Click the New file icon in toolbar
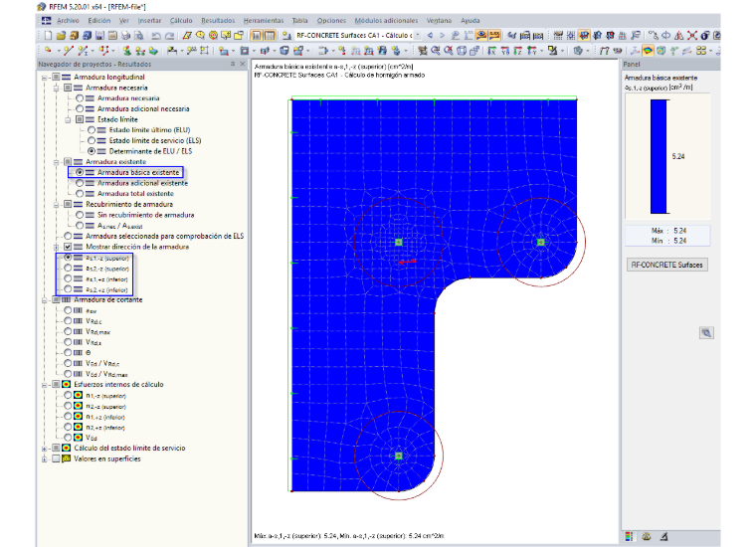 [x=48, y=36]
